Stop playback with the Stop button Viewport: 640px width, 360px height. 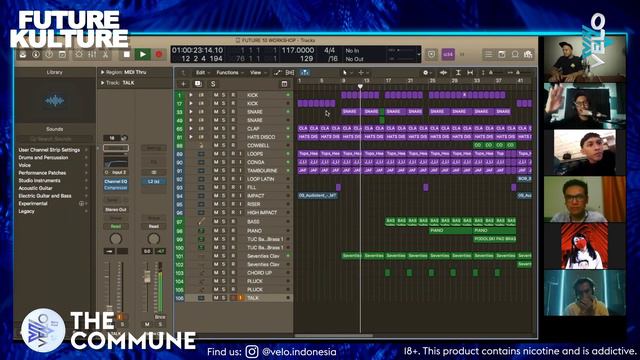[x=127, y=54]
